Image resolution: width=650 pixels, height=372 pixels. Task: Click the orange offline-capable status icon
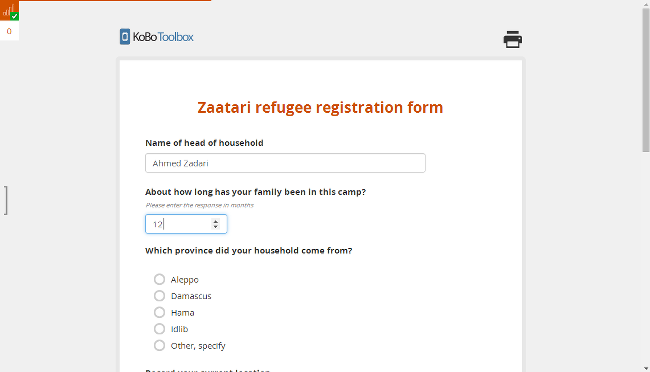9,11
